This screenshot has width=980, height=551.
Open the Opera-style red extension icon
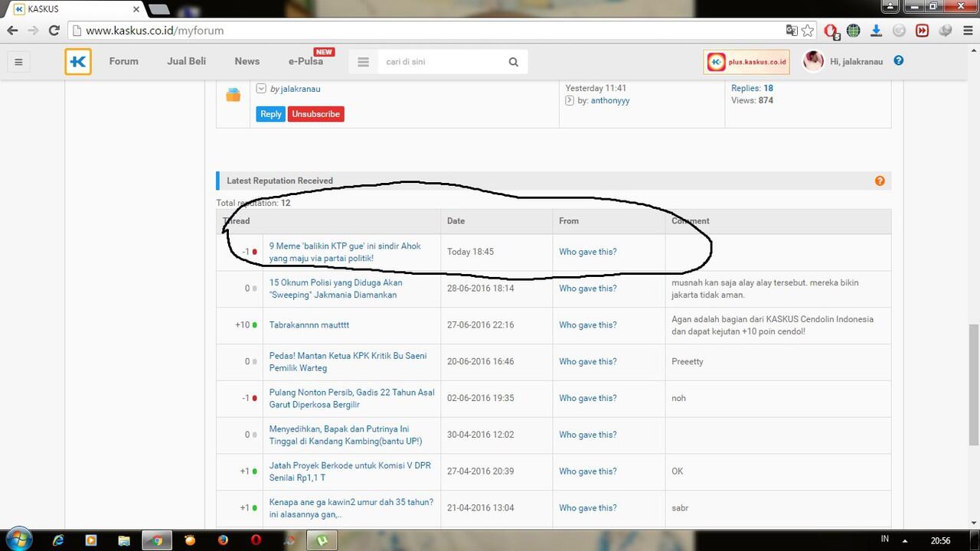(831, 31)
